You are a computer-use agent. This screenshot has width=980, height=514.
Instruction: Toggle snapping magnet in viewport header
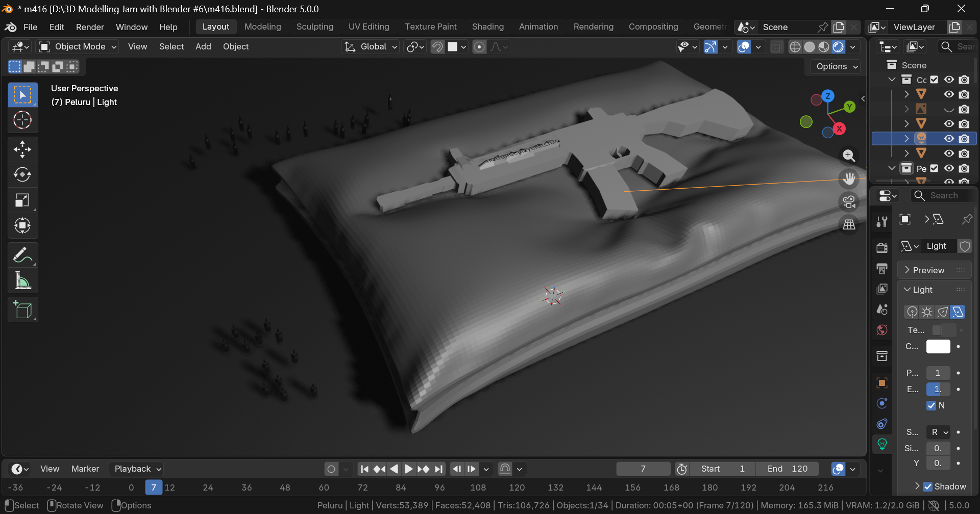tap(437, 47)
